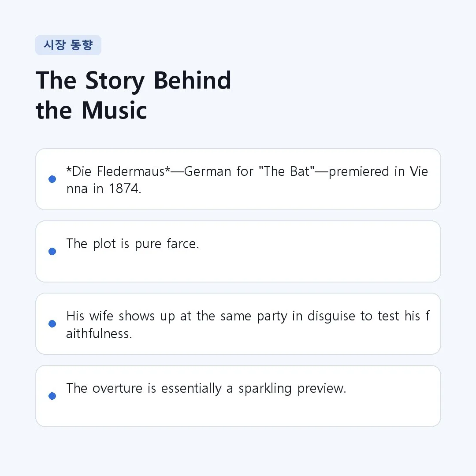This screenshot has width=476, height=476.
Task: Click the blue bullet beside Die Fledermaus card
Action: point(52,179)
